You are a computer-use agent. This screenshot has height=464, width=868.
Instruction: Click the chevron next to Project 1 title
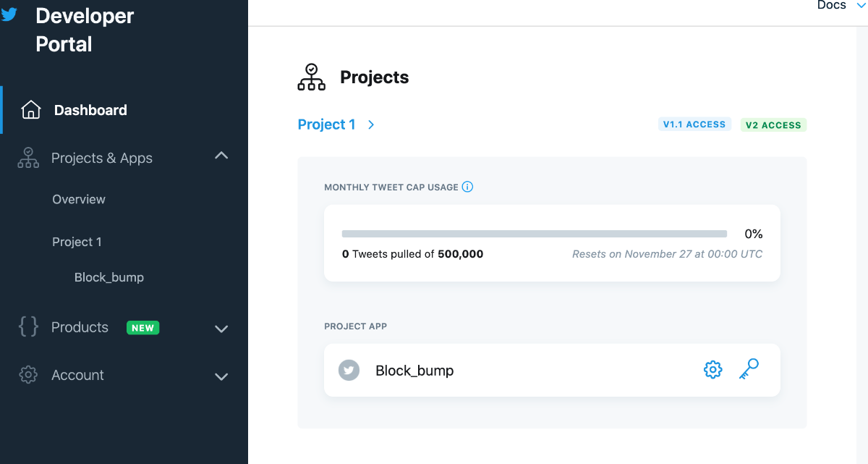371,125
